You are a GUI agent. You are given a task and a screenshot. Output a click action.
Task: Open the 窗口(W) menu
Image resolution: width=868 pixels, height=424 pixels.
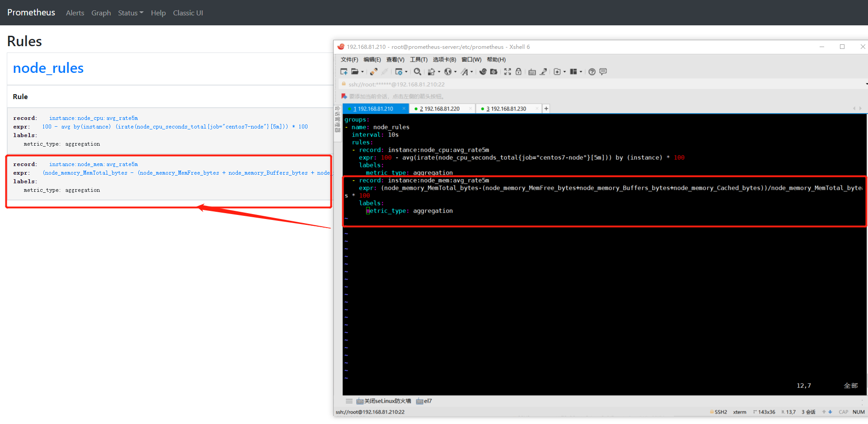coord(471,59)
